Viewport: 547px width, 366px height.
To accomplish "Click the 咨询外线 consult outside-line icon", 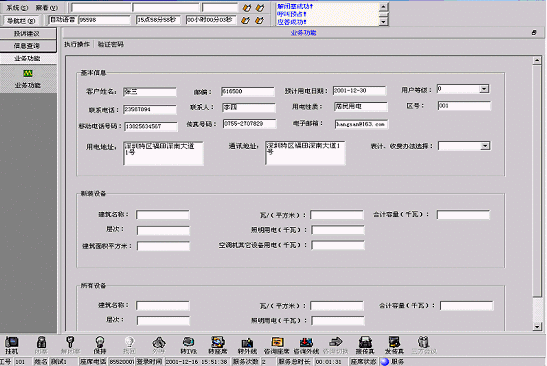I will tap(306, 342).
